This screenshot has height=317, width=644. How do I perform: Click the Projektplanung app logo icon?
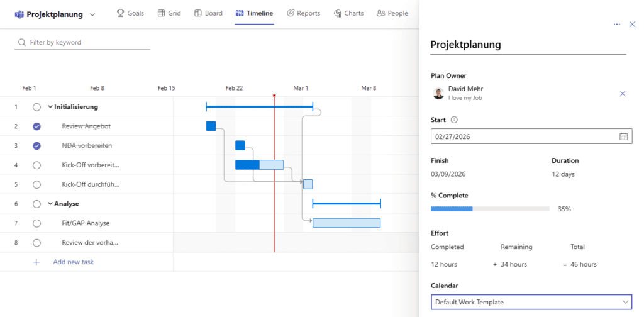click(19, 14)
